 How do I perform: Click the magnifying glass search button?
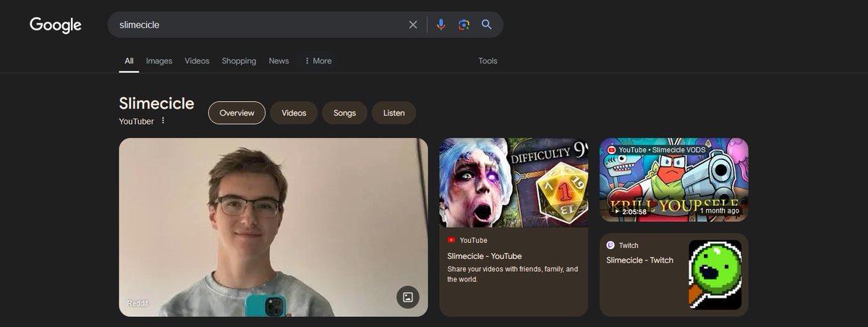487,25
